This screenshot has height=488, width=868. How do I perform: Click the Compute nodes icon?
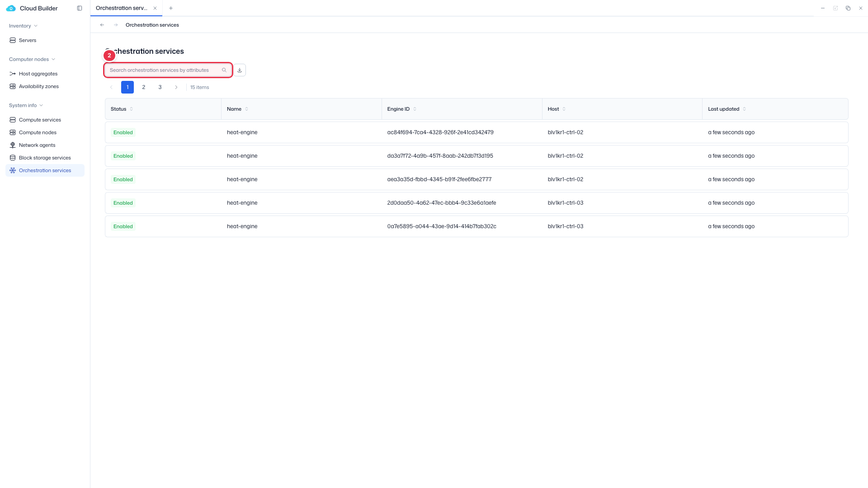13,132
